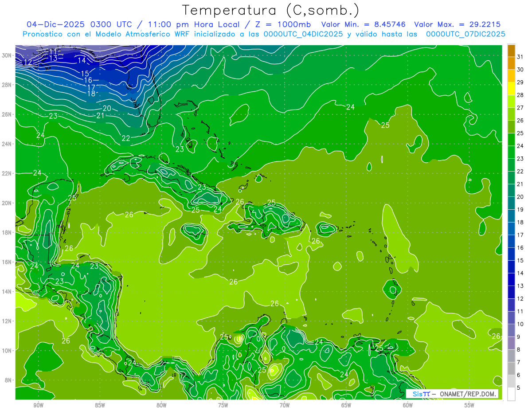Click the purple legend swatch between 9 and 10

click(512, 331)
